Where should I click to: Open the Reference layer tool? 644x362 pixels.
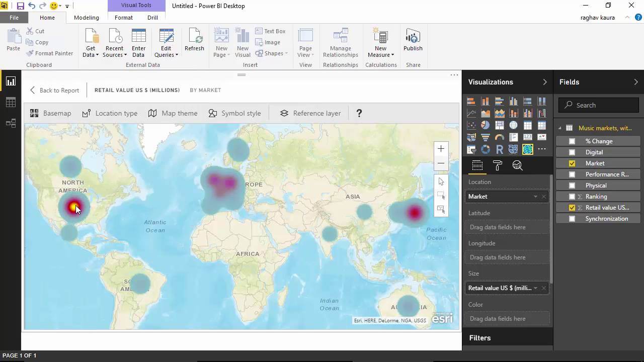310,113
